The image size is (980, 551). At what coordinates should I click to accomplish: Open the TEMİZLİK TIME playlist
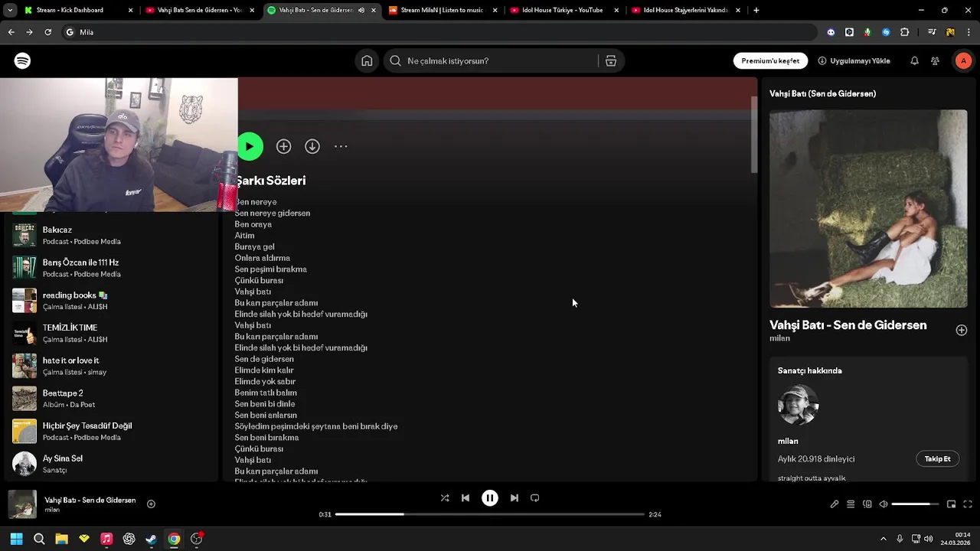pos(109,333)
